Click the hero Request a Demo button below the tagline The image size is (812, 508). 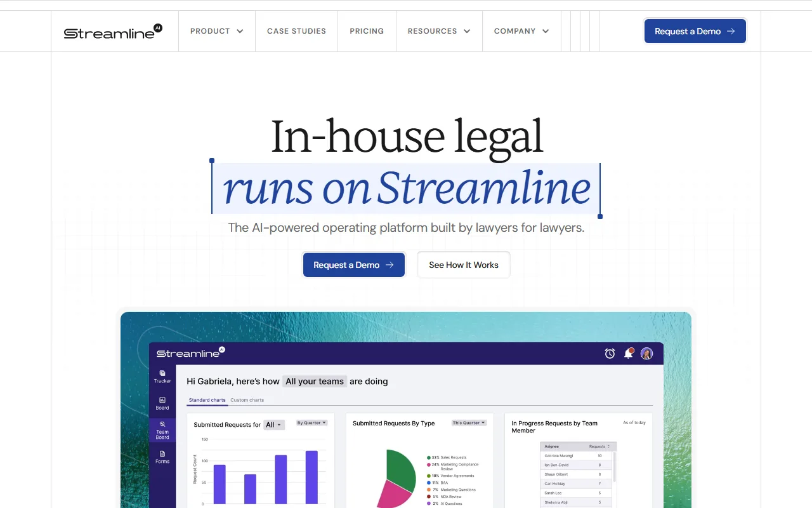pyautogui.click(x=354, y=265)
